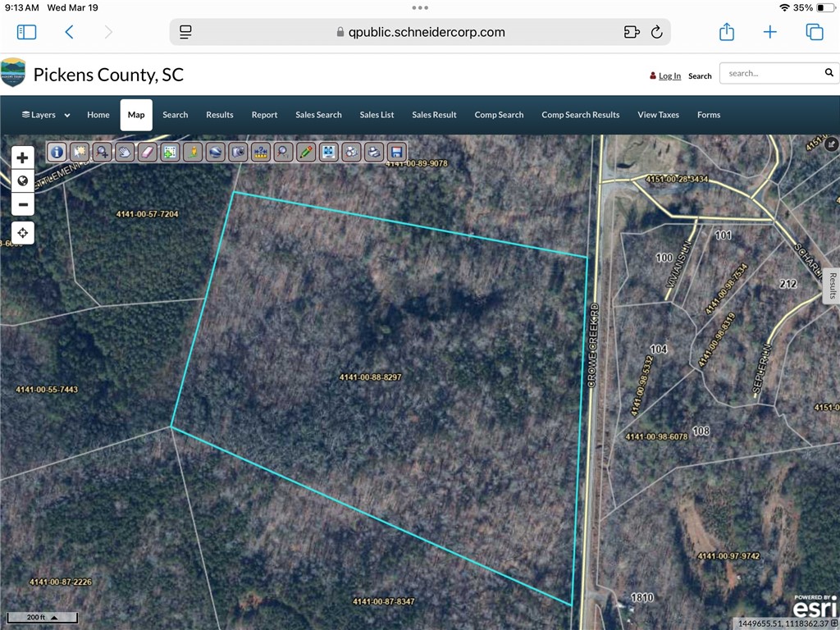The width and height of the screenshot is (840, 630).
Task: Switch to the Sales Search tab
Action: click(x=318, y=115)
